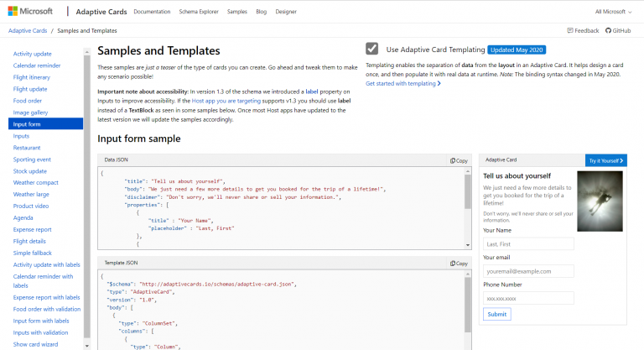
Task: Click the Microsoft logo
Action: (x=30, y=11)
